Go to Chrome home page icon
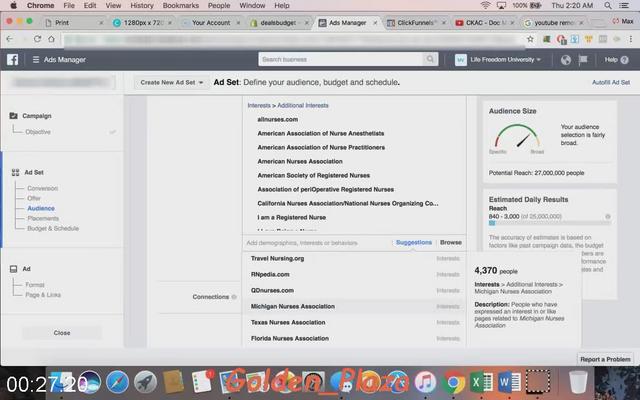The height and width of the screenshot is (400, 640). point(51,39)
